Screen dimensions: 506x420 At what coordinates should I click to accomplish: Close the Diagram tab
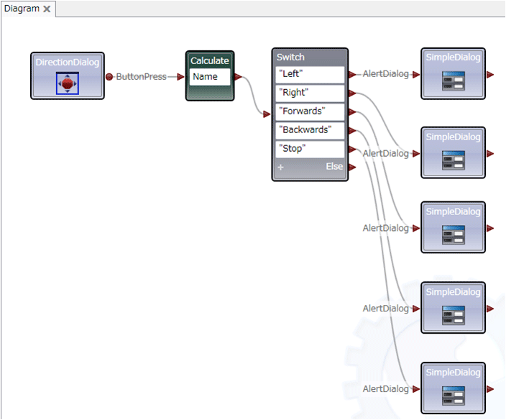[47, 9]
